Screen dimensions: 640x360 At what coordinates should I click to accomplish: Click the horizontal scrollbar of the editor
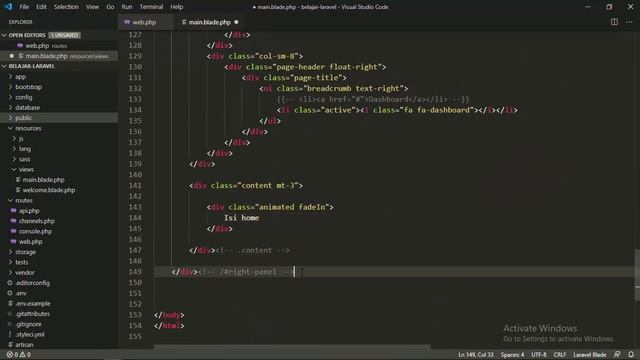292,347
